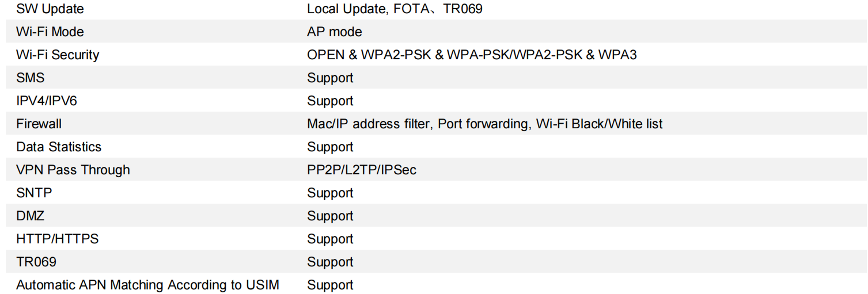The image size is (868, 294).
Task: Select the 'Local Update, FOTA, TR069' text
Action: (x=395, y=9)
